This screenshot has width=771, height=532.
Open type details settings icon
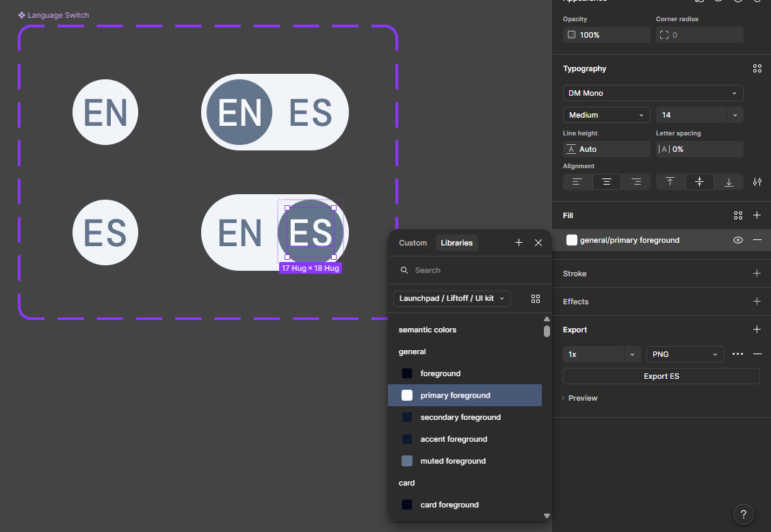[757, 182]
